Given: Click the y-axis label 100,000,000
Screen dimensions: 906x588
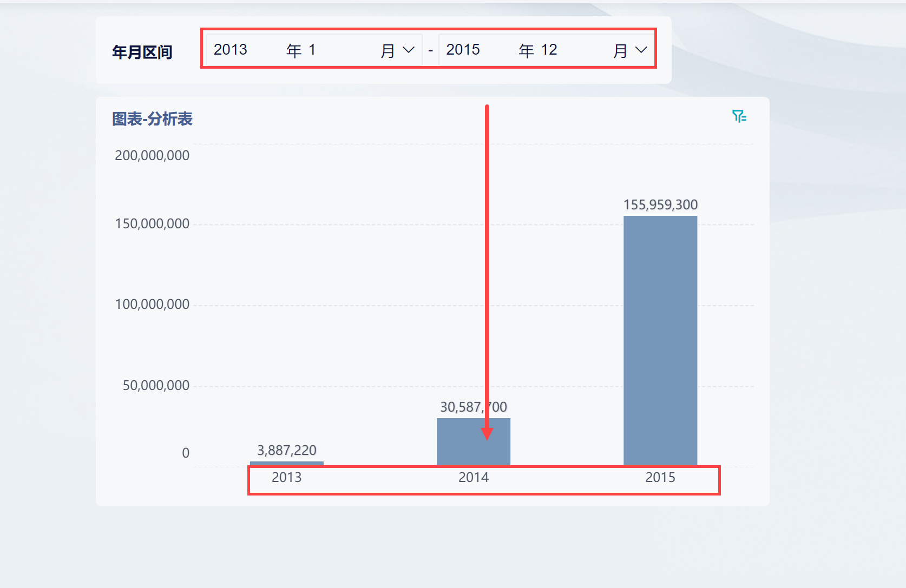Looking at the screenshot, I should [152, 304].
